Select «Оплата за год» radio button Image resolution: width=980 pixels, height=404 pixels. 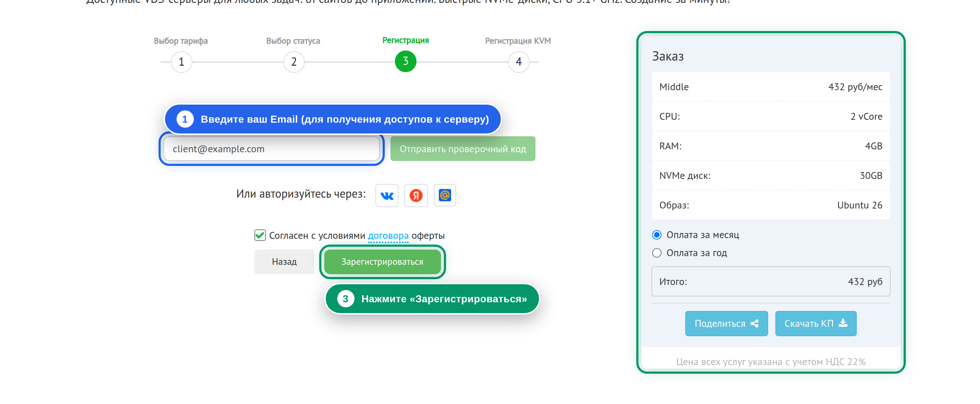tap(656, 253)
